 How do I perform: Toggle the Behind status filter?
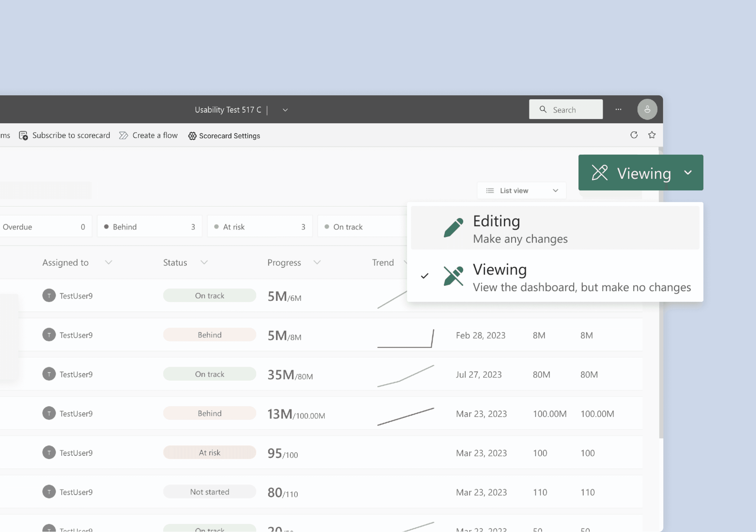[x=149, y=227]
